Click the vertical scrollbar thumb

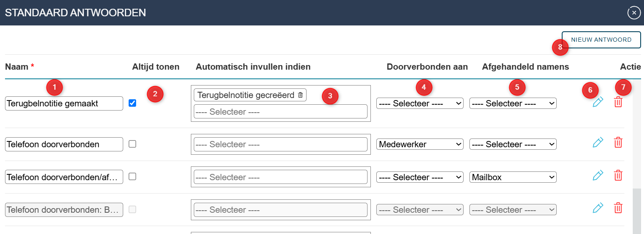636,211
